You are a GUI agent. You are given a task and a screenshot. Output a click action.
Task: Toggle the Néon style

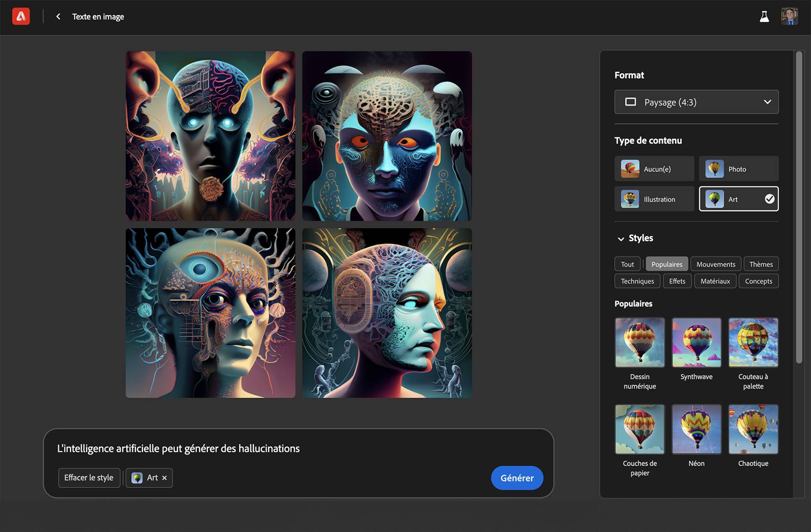696,429
